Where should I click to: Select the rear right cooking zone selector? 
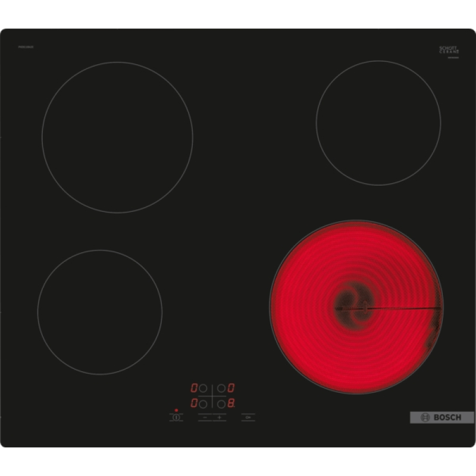click(x=221, y=388)
